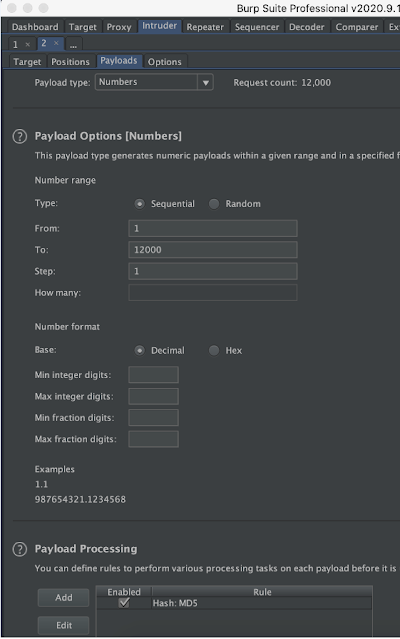Open Payload Options help icon
The height and width of the screenshot is (639, 400).
20,136
